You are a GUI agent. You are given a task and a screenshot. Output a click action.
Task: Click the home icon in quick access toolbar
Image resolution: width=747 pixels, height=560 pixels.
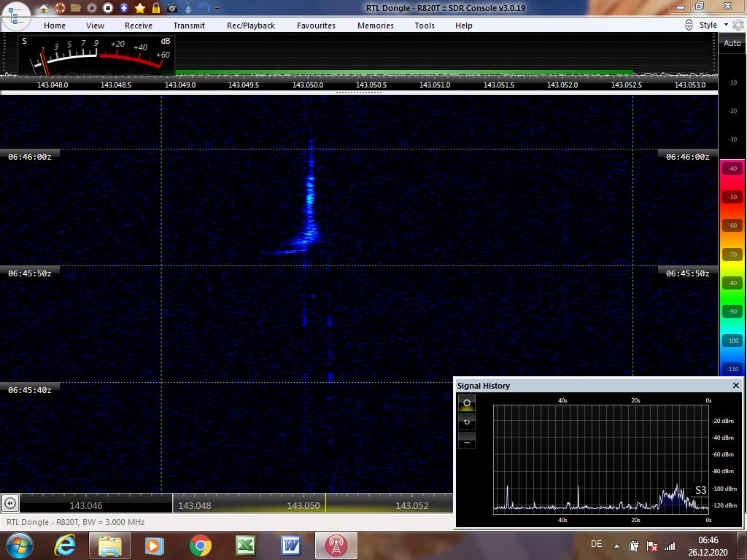click(x=44, y=8)
